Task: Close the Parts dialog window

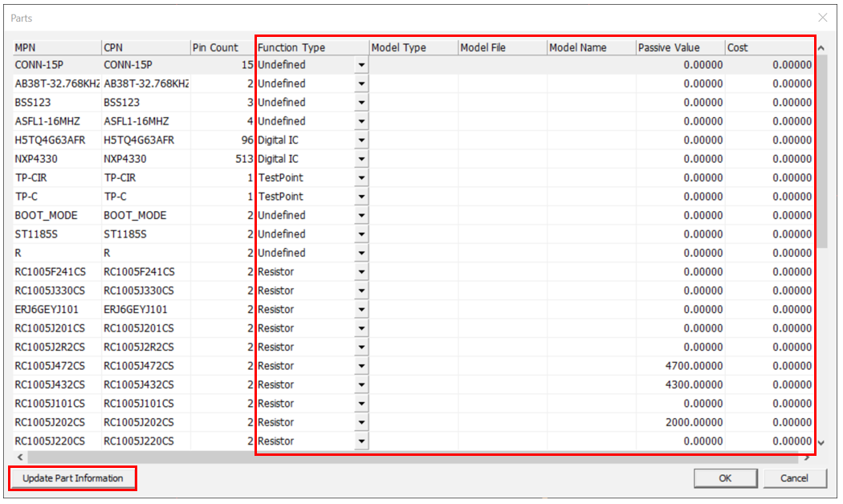Action: point(822,18)
